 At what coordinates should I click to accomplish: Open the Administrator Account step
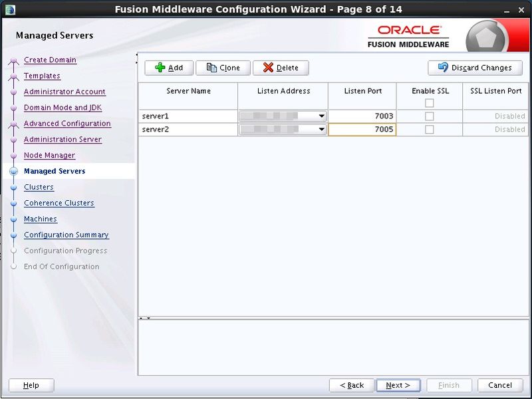(65, 92)
